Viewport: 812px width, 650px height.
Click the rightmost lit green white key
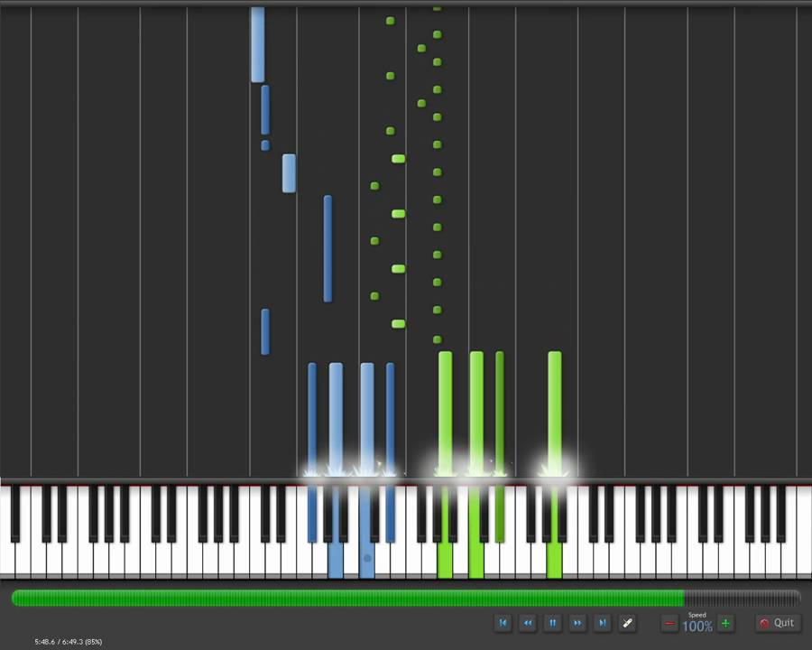pyautogui.click(x=554, y=560)
